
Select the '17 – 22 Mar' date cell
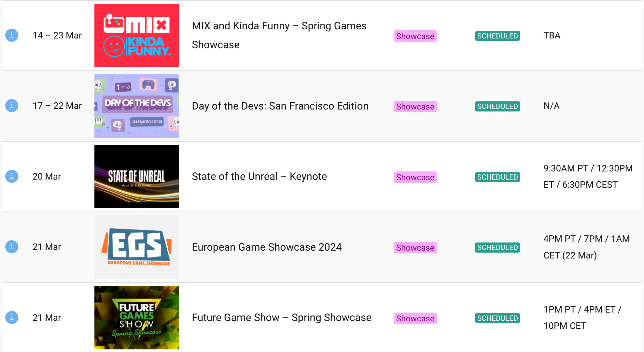point(57,106)
